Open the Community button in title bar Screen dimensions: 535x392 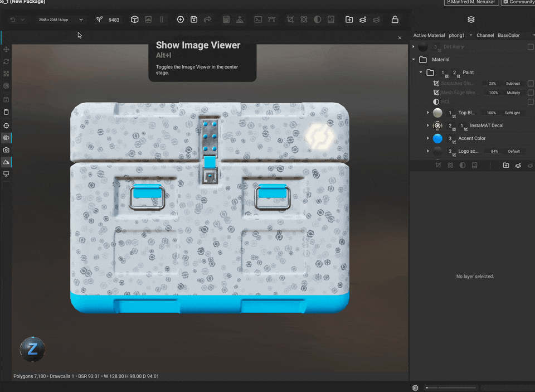tap(518, 2)
